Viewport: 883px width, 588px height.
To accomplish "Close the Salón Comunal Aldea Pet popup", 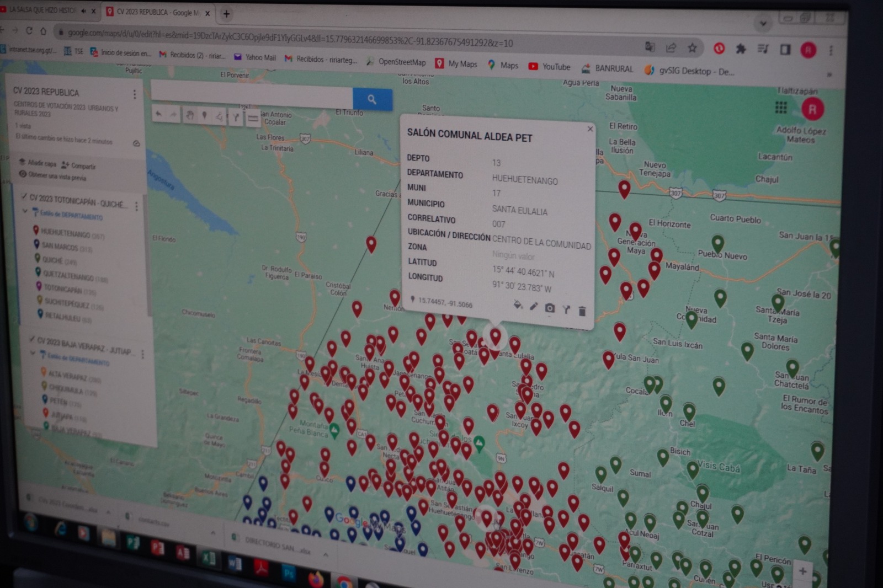I will [590, 129].
